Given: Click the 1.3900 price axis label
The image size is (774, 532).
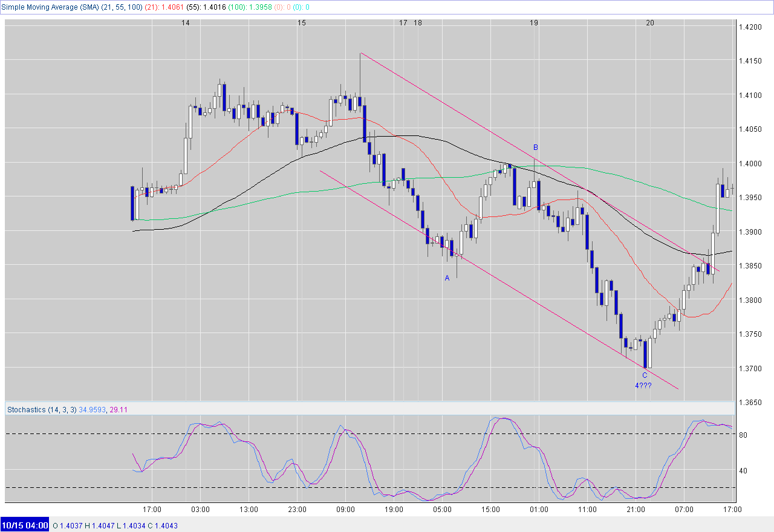Looking at the screenshot, I should point(749,232).
